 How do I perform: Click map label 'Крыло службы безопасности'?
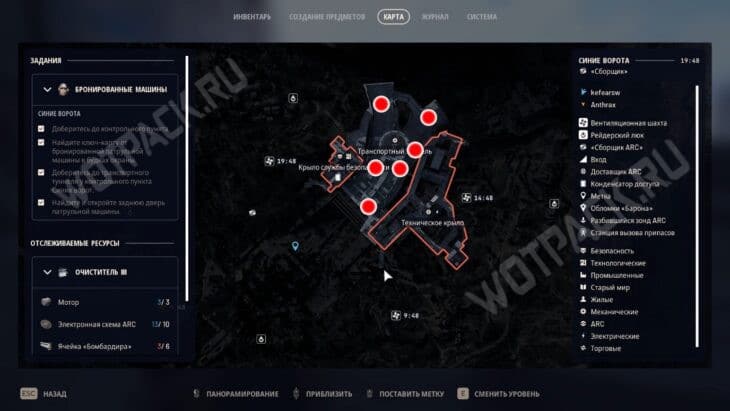click(x=344, y=167)
